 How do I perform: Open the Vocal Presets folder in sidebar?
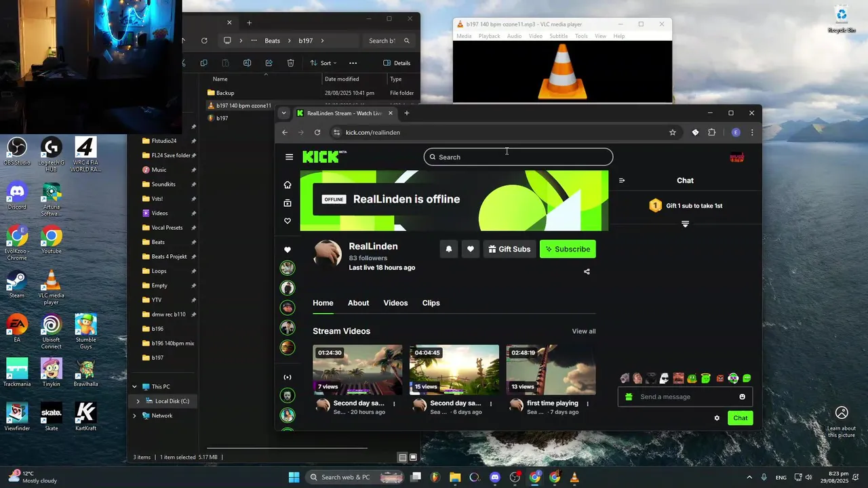[167, 228]
